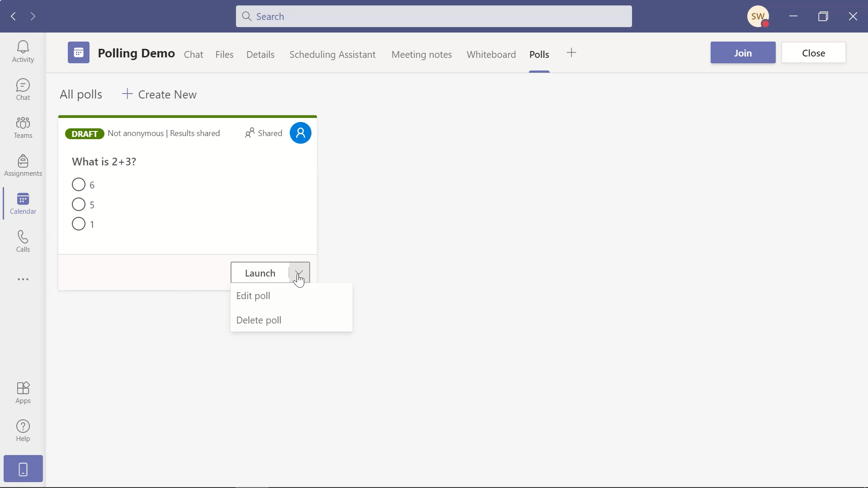Select radio button for answer 5
The image size is (868, 488).
click(x=78, y=204)
